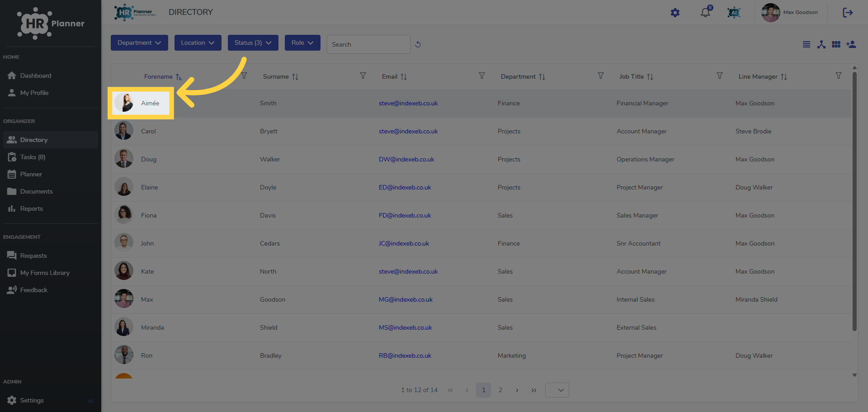Open the page size dropdown
Image resolution: width=868 pixels, height=412 pixels.
pyautogui.click(x=557, y=390)
